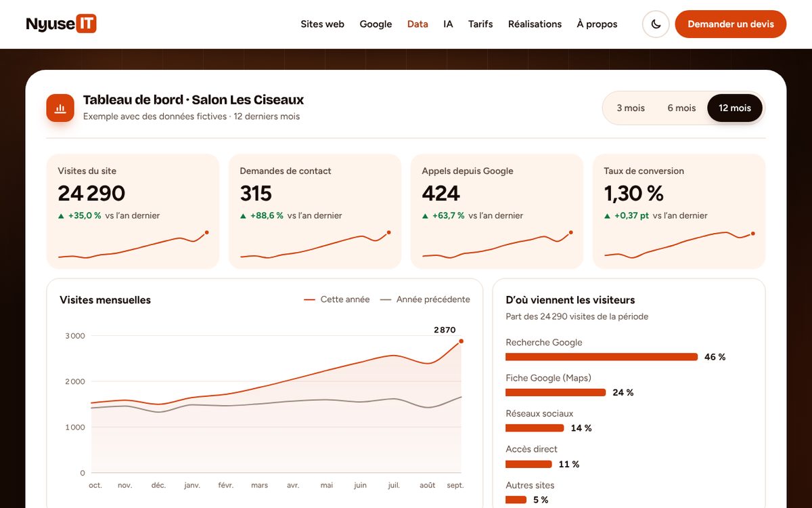The height and width of the screenshot is (508, 812).
Task: Open the Tarifs page
Action: click(x=480, y=24)
